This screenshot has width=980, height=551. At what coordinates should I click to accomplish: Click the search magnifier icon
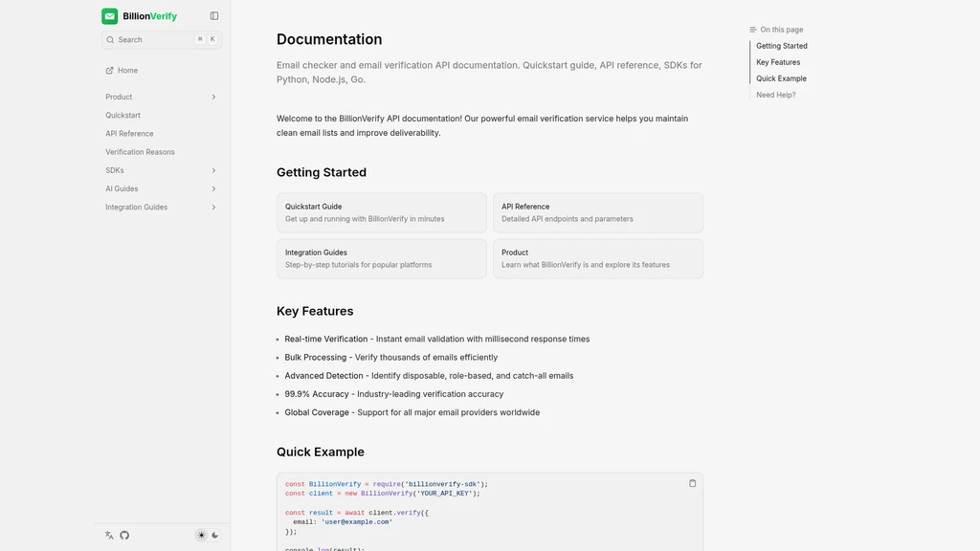110,39
